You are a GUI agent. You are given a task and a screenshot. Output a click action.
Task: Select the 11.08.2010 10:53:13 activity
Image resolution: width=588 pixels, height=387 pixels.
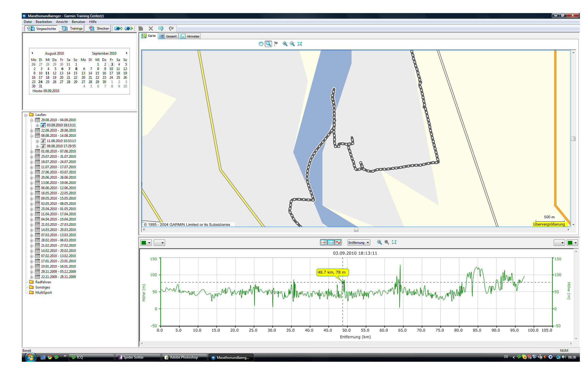(x=61, y=141)
